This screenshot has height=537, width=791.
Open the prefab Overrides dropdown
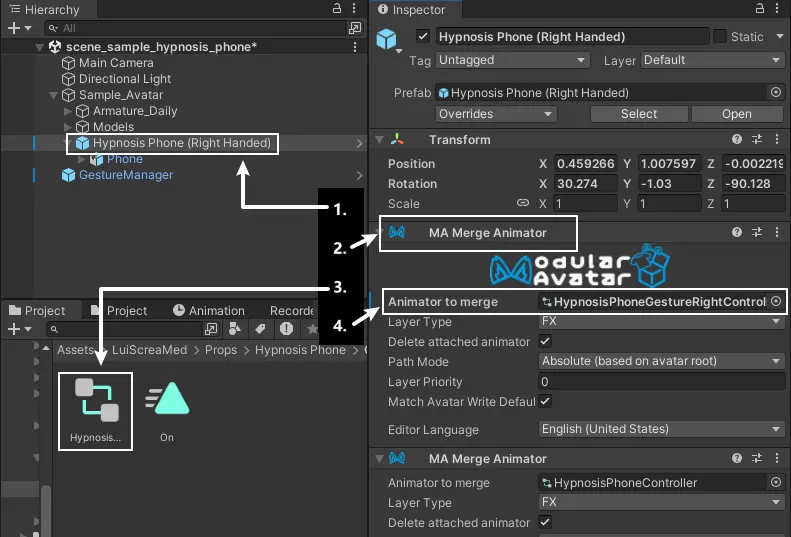point(496,114)
